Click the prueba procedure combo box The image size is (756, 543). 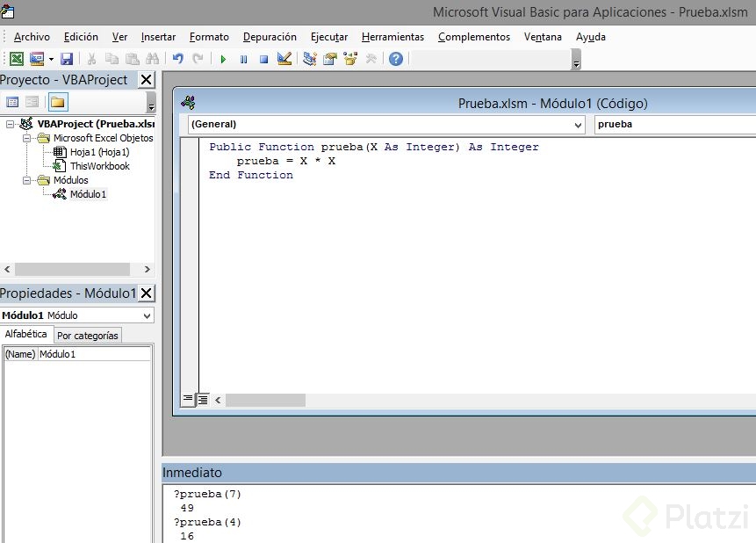pos(675,125)
